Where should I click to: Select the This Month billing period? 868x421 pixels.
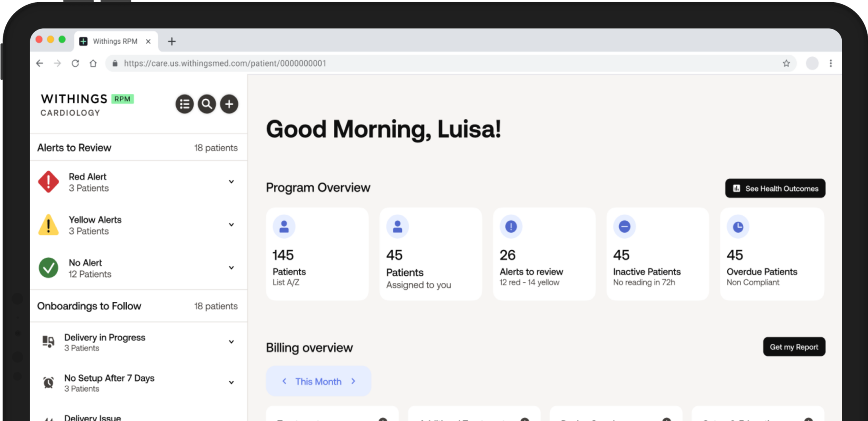[318, 381]
